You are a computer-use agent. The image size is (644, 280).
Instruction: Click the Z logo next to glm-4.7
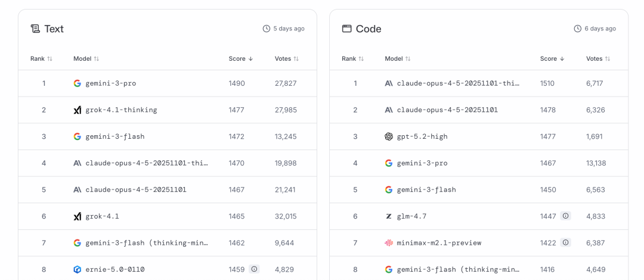pyautogui.click(x=389, y=216)
